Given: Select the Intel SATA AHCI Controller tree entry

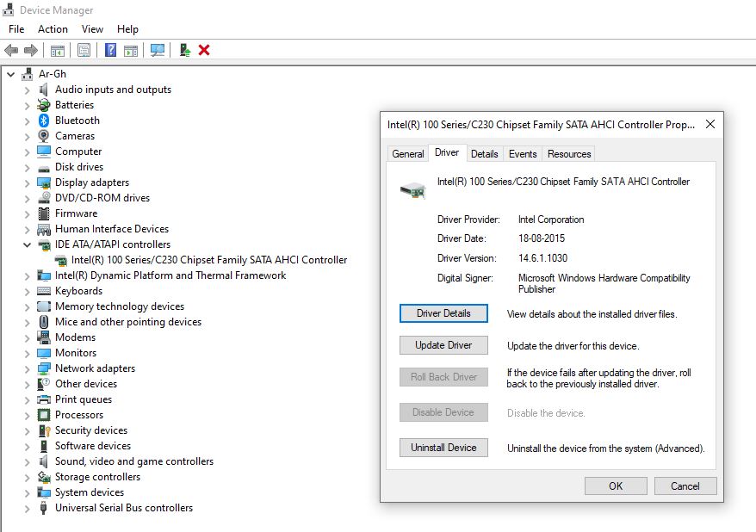Looking at the screenshot, I should click(x=208, y=260).
